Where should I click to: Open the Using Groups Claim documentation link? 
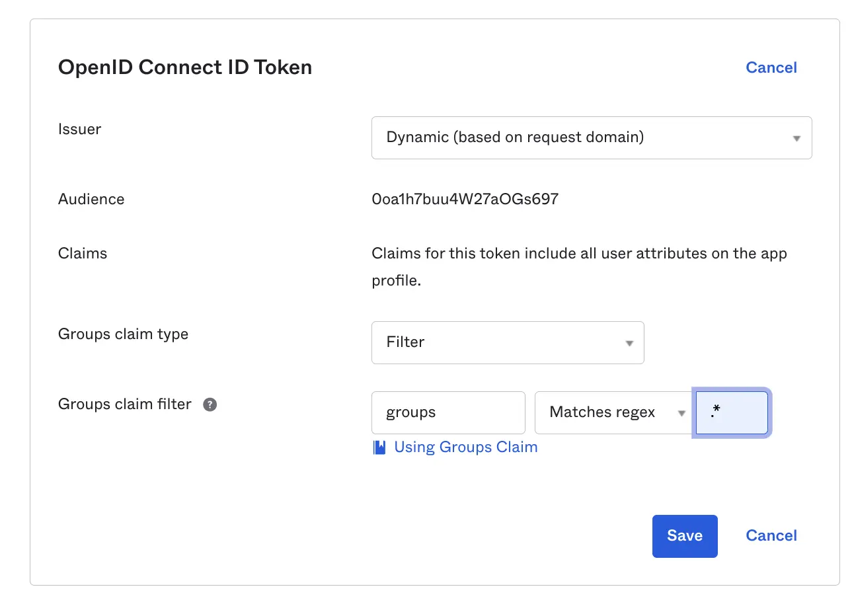465,447
